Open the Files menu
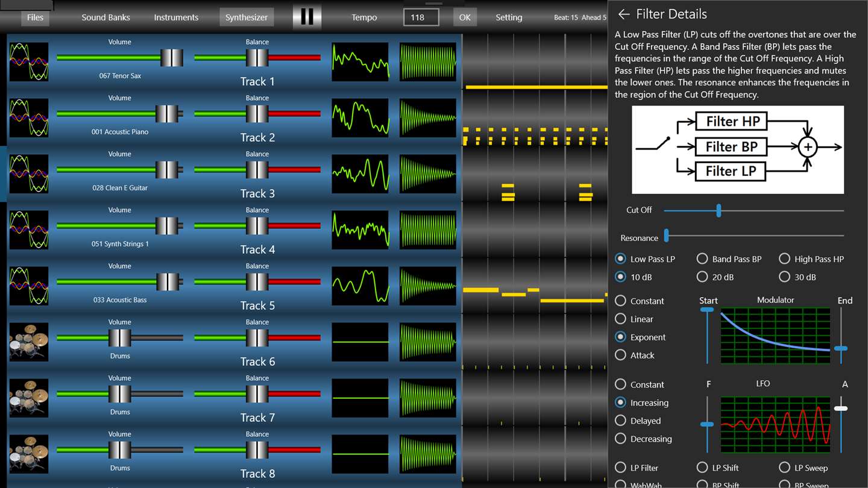Image resolution: width=868 pixels, height=488 pixels. click(36, 17)
